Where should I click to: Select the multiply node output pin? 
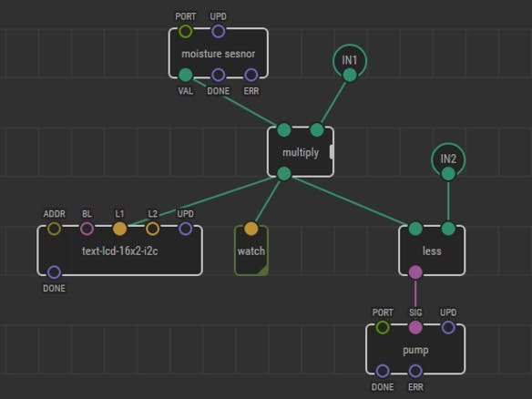pyautogui.click(x=284, y=174)
